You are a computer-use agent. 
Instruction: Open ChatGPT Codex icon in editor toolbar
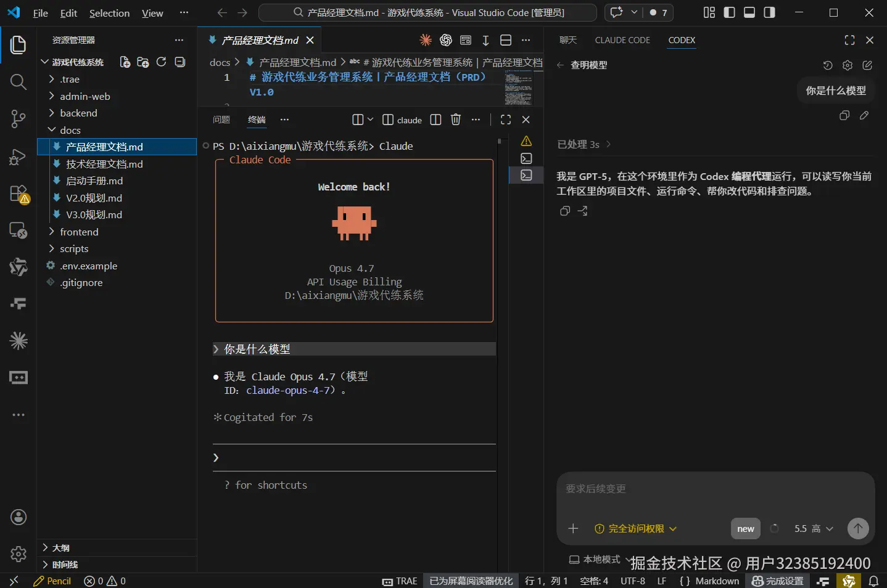pos(446,40)
